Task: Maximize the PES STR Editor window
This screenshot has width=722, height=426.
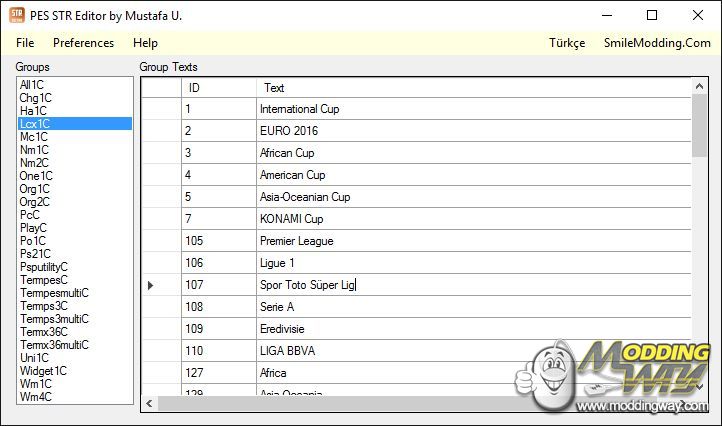Action: tap(652, 15)
